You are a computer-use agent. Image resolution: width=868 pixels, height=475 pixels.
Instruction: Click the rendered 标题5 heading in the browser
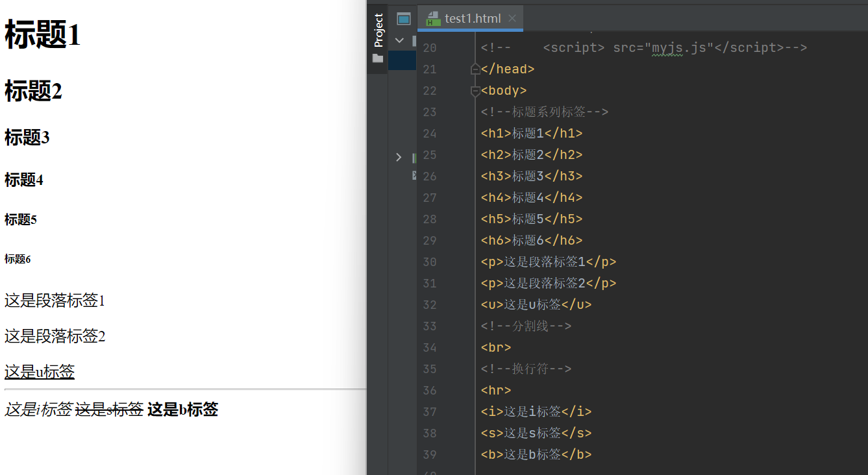pyautogui.click(x=21, y=220)
